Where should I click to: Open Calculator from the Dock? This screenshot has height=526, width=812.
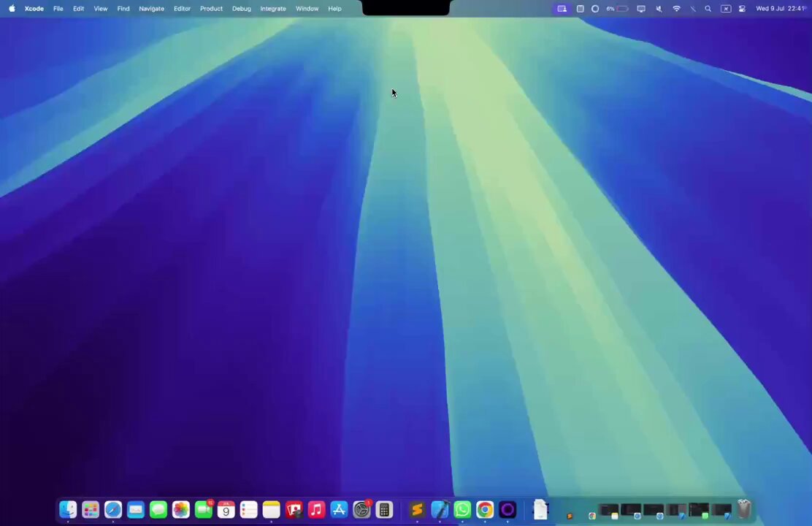pos(384,509)
